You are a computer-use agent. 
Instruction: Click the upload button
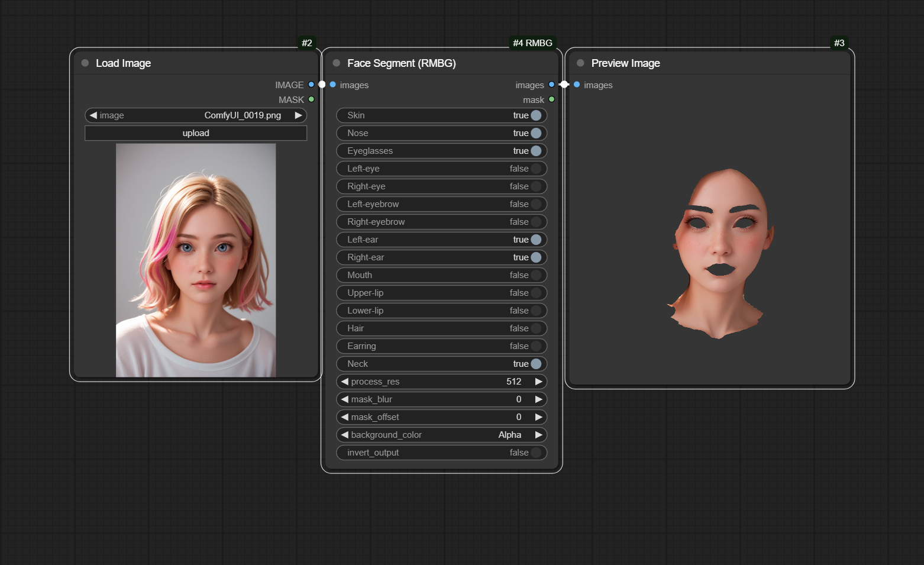click(196, 133)
